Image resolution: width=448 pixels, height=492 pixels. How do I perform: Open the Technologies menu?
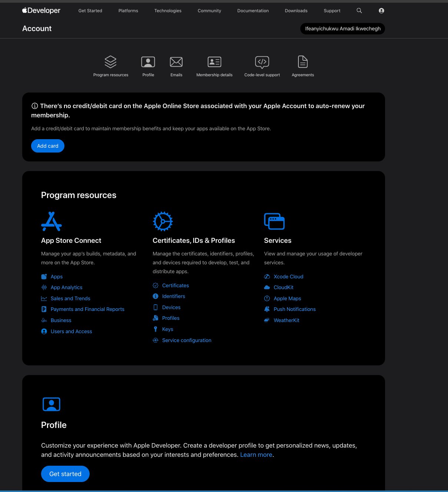168,11
